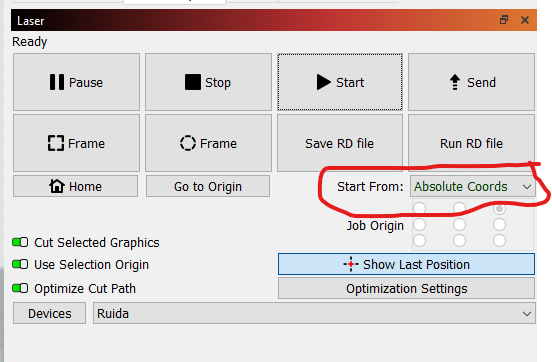The image size is (552, 362).
Task: Send the job to the laser
Action: [x=471, y=82]
